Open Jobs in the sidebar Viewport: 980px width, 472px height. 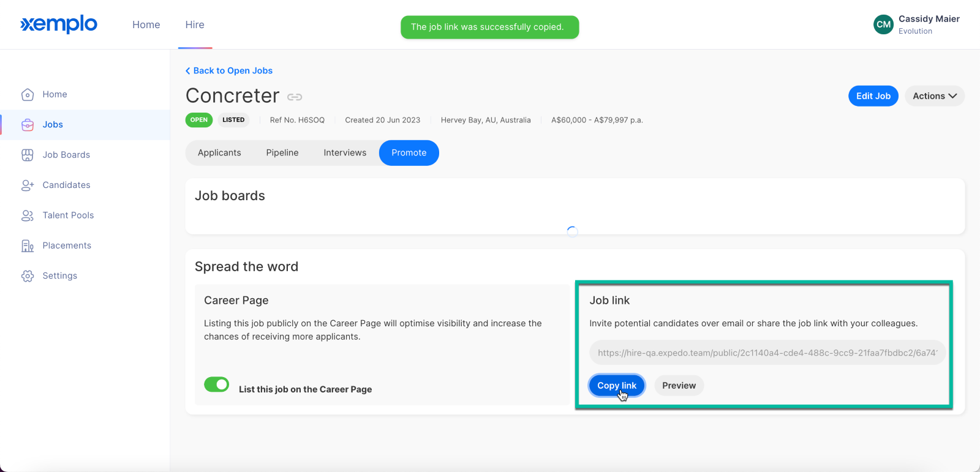pyautogui.click(x=85, y=125)
